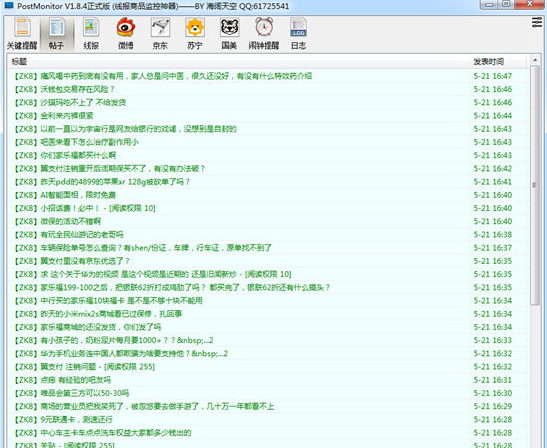
Task: Select the post 翼支付 注销问题
Action: pos(84,367)
